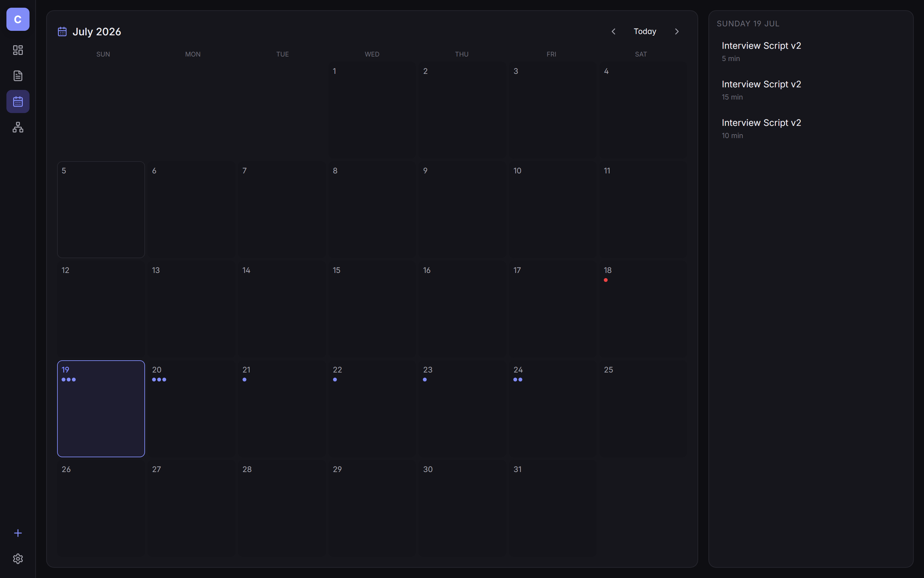The height and width of the screenshot is (578, 924).
Task: Select July 19 day cell
Action: (101, 409)
